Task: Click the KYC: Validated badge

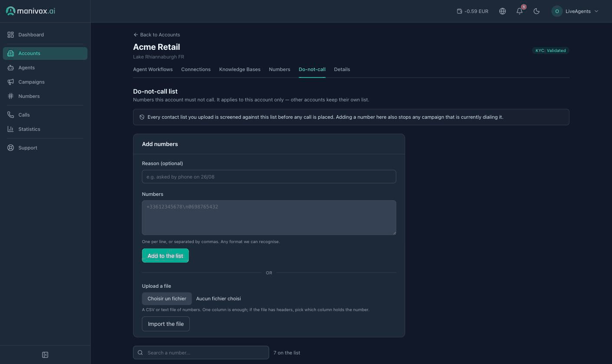Action: 550,51
